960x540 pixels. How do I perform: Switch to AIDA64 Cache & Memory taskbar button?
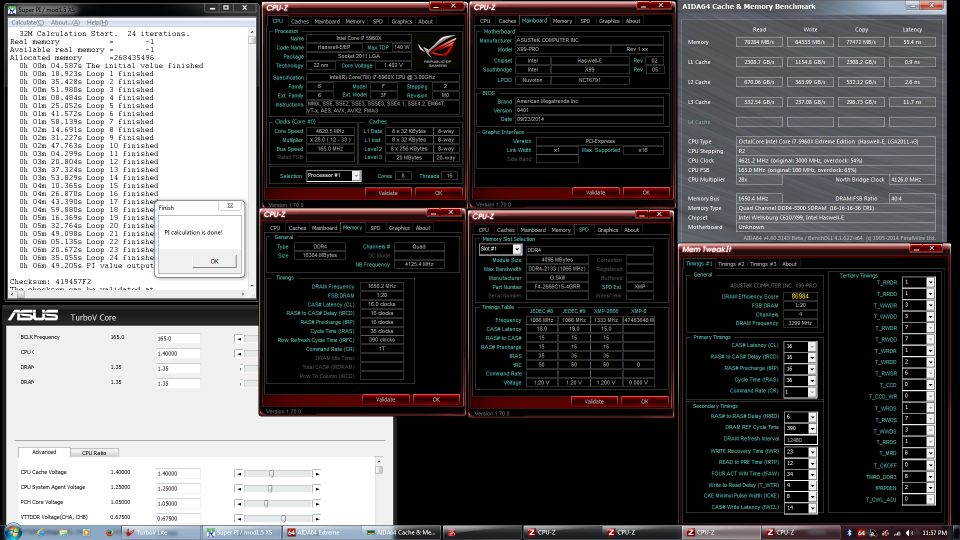(x=400, y=533)
